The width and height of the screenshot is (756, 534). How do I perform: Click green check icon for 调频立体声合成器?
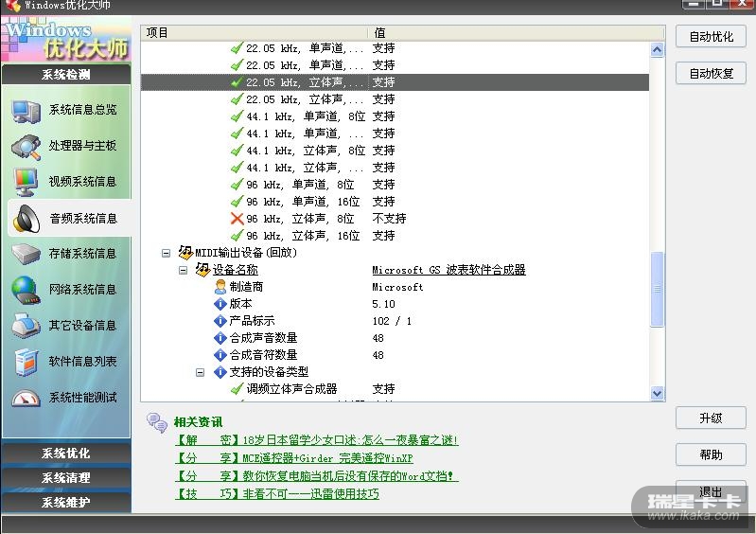tap(237, 389)
